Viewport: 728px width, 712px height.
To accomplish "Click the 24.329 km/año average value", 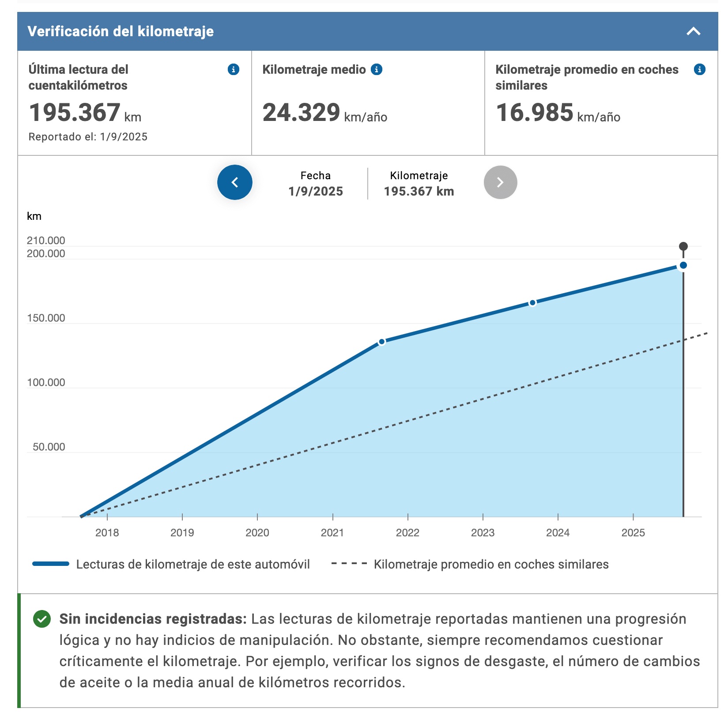I will point(325,113).
